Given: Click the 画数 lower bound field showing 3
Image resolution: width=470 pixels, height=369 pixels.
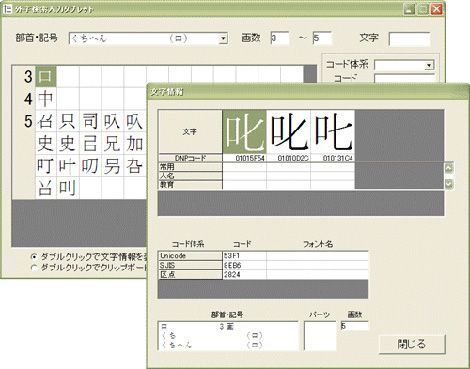Looking at the screenshot, I should tap(280, 38).
